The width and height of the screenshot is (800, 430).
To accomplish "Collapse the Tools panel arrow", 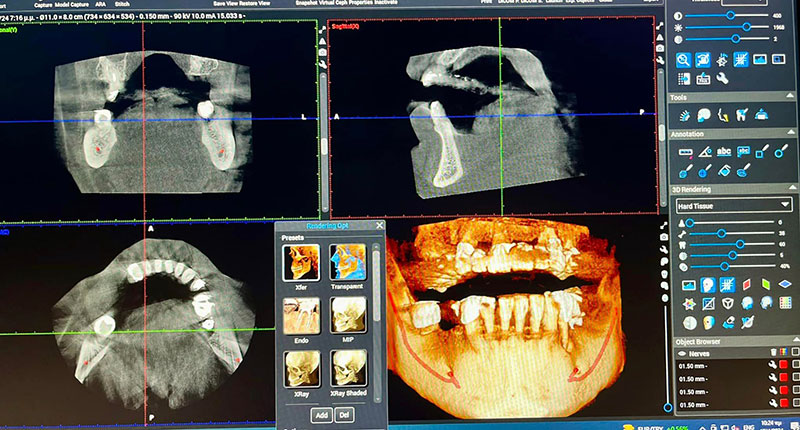I will 790,96.
